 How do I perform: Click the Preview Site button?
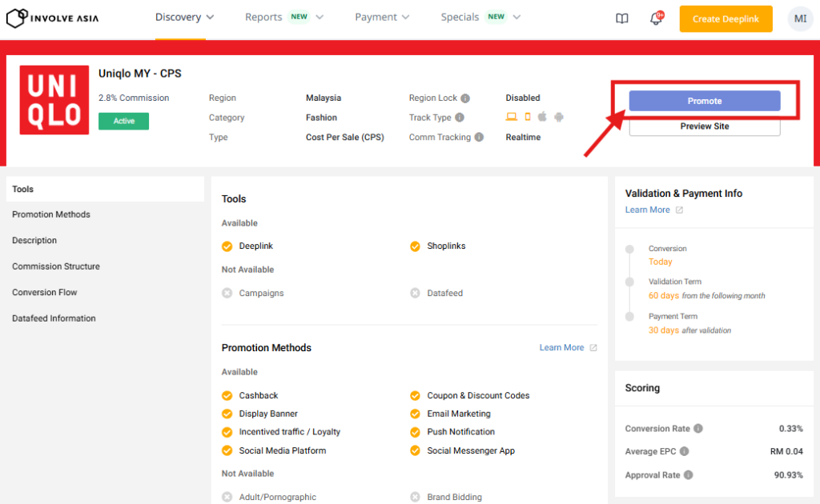[x=704, y=126]
